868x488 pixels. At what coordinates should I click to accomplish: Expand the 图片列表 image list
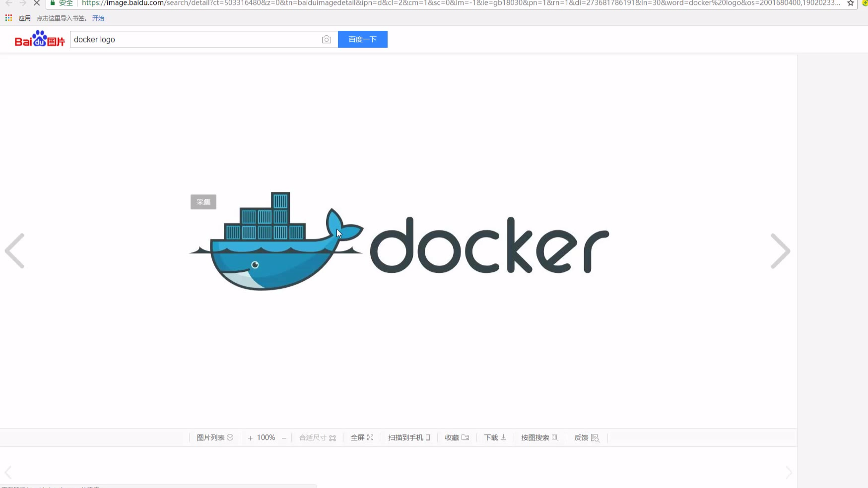point(214,437)
